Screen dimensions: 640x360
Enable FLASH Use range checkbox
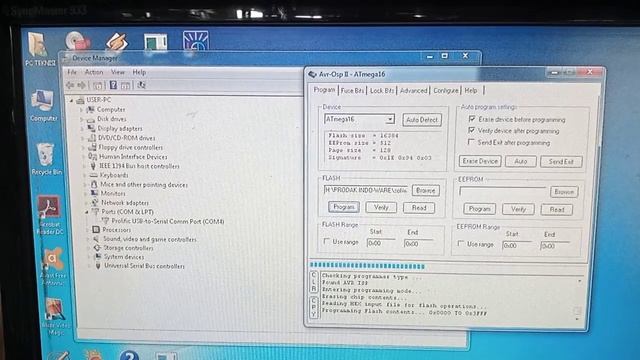click(327, 241)
